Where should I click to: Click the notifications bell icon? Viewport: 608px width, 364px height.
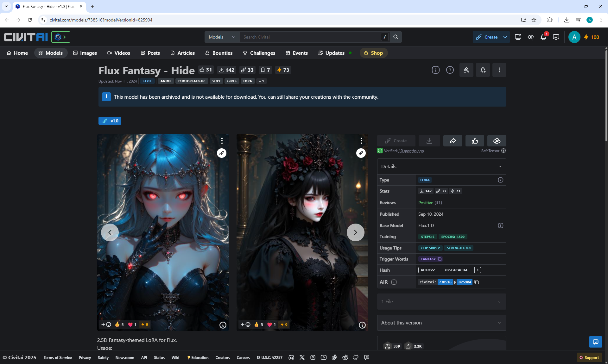(543, 37)
